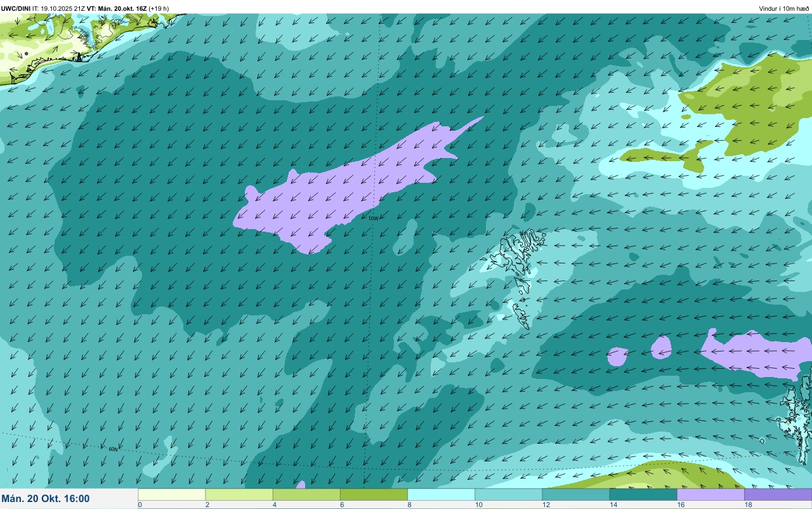Click the 'Vindur í 10m hæð' title

(783, 8)
